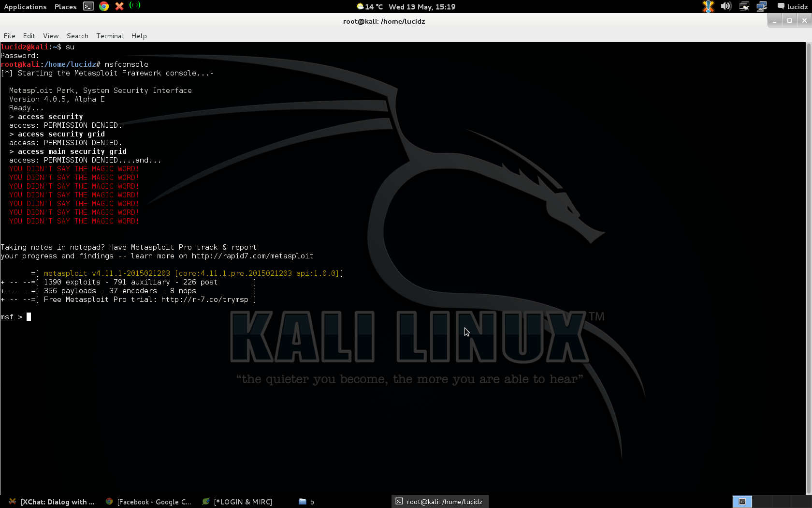Viewport: 812px width, 508px height.
Task: Click the green wireless signal panel icon
Action: (135, 5)
